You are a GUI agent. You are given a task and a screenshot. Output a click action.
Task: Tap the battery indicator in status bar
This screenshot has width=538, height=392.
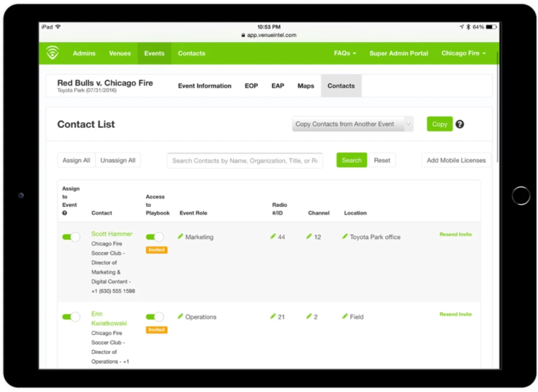(x=491, y=27)
